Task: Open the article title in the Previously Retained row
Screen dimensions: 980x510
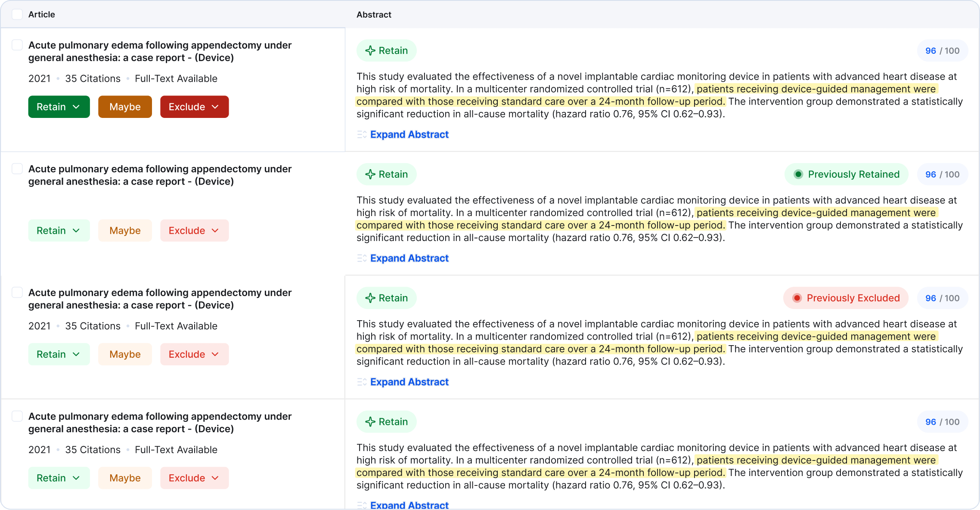Action: click(x=160, y=175)
